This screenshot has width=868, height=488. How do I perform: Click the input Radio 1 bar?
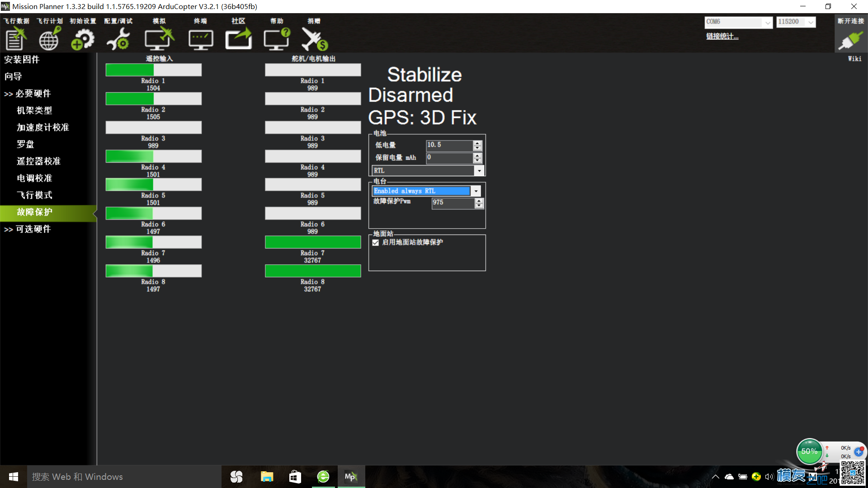click(x=153, y=70)
